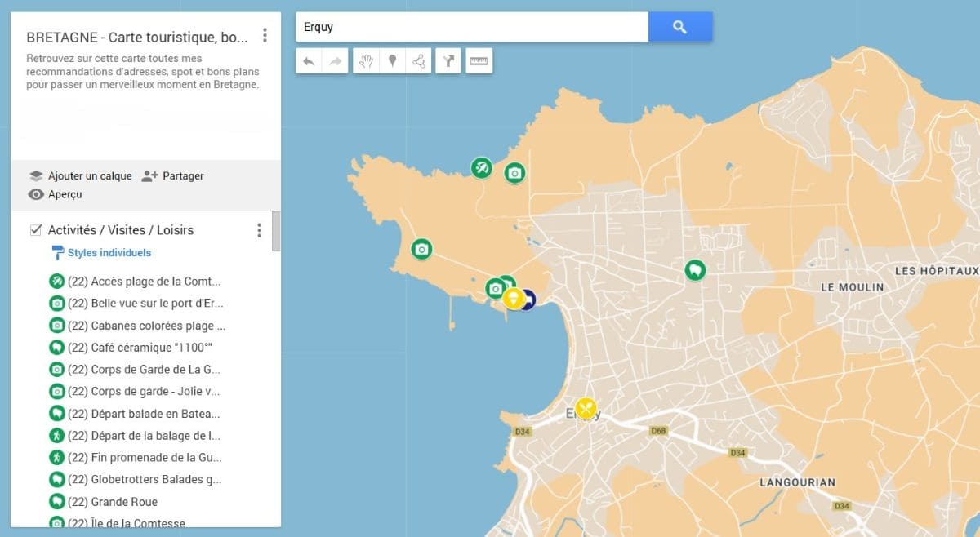The image size is (980, 537).
Task: Click the blue search magnifier button
Action: 679,27
